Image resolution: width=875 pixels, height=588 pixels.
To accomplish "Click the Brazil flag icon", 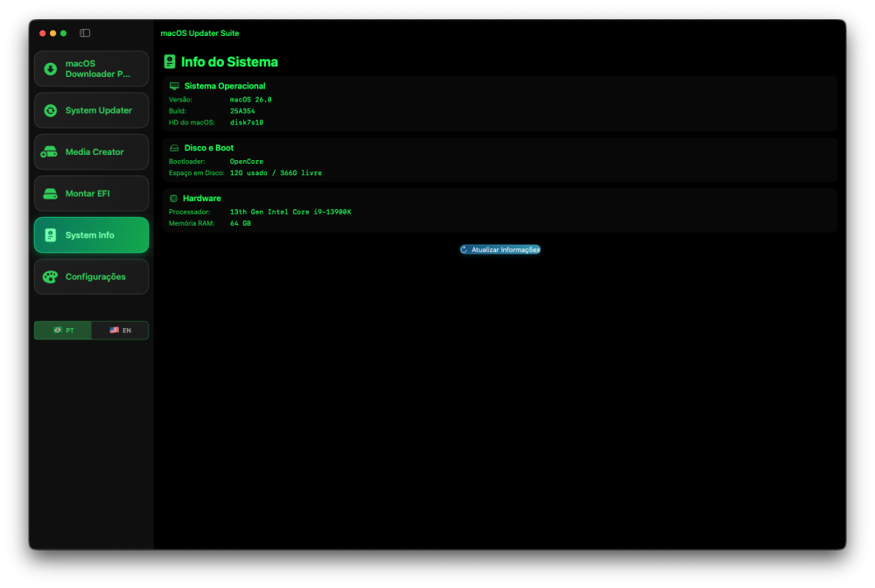I will coord(58,330).
